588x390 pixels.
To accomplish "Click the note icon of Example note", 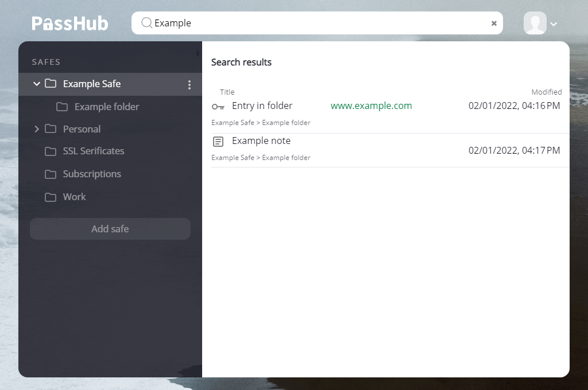I will point(218,142).
